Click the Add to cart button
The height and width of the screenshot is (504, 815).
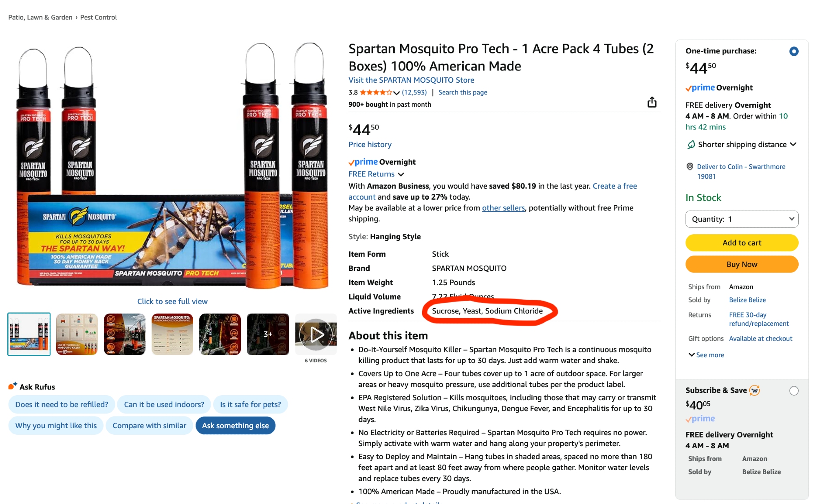[742, 243]
